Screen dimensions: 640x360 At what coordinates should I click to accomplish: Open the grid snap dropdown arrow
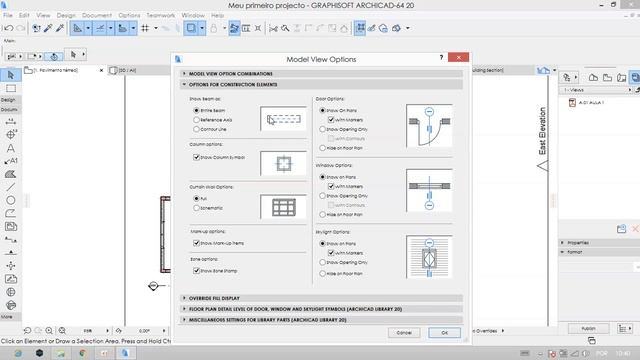click(x=156, y=28)
